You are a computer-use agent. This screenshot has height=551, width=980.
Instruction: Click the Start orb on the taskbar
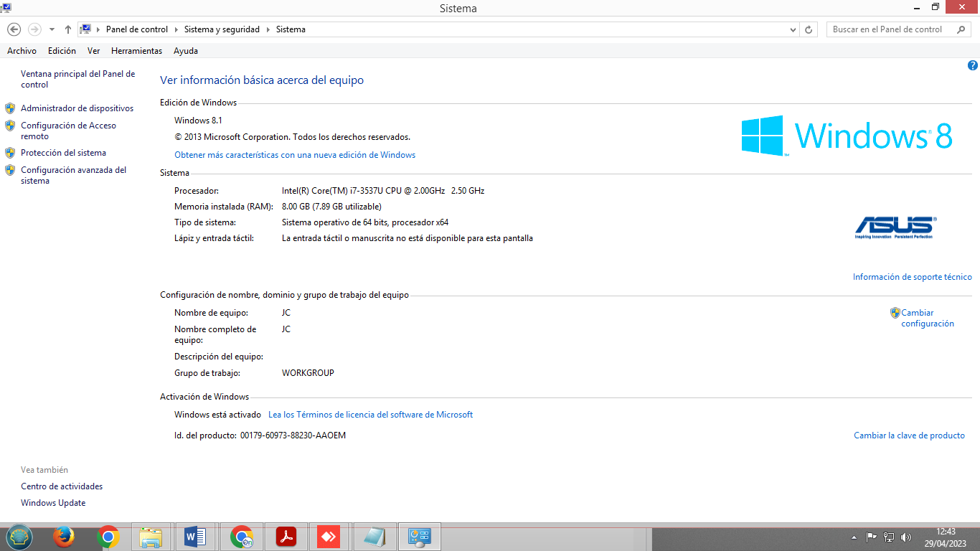19,537
